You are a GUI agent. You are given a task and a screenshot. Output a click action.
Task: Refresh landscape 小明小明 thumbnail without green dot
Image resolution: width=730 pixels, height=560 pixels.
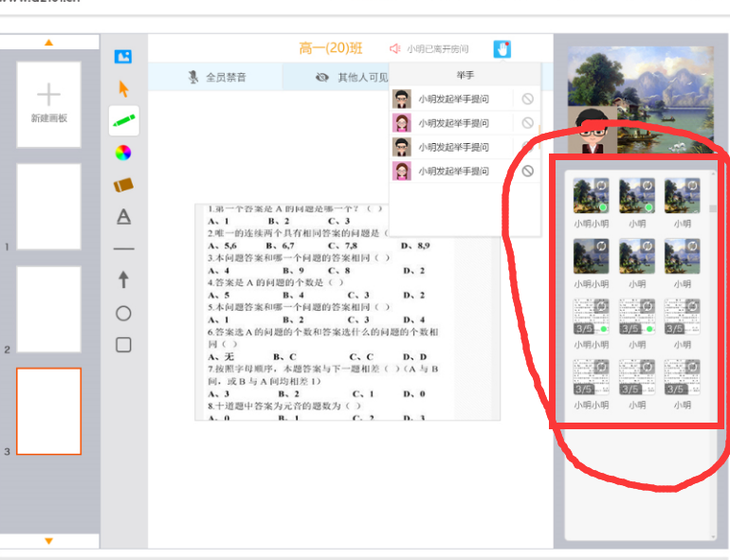tap(601, 245)
